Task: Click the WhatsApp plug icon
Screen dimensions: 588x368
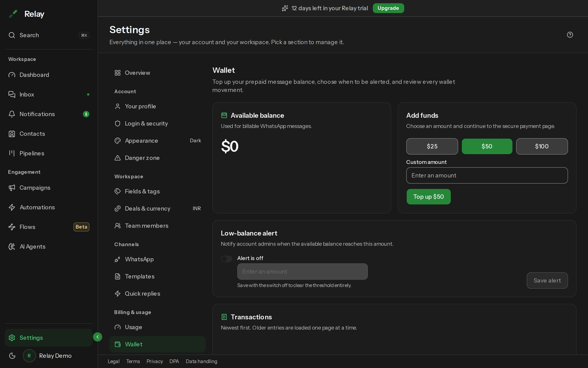Action: [118, 259]
